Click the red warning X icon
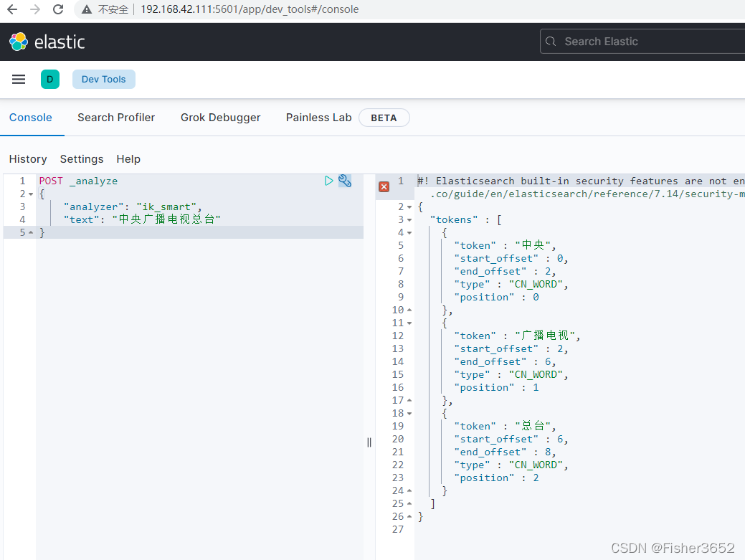The image size is (745, 560). point(384,186)
